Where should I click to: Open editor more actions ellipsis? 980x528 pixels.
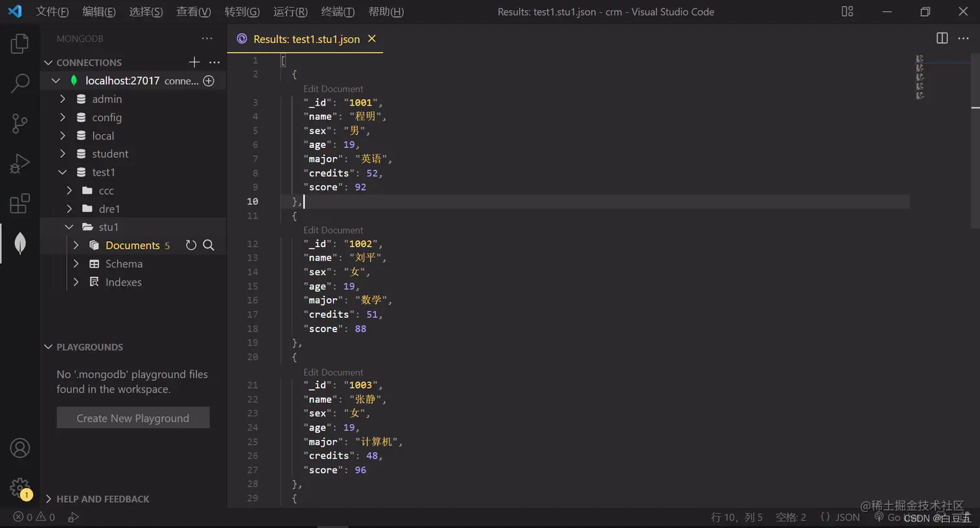tap(963, 38)
